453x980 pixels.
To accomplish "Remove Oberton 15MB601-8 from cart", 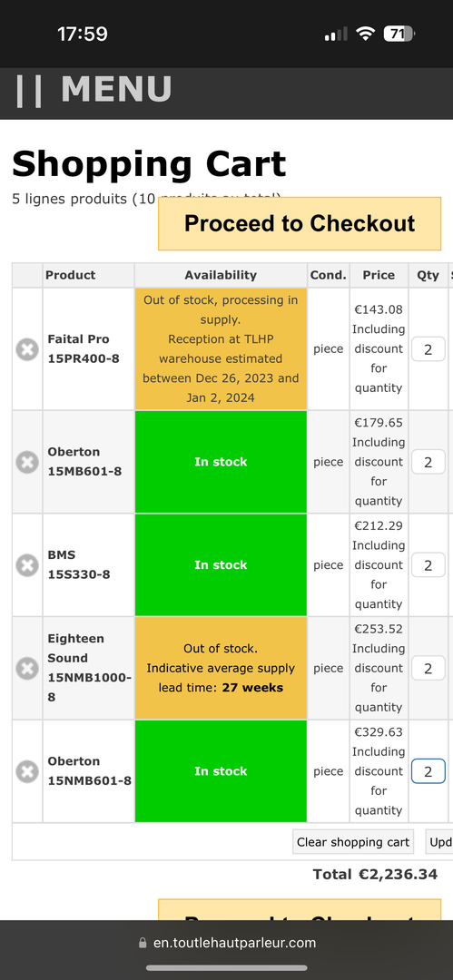I will tap(27, 462).
